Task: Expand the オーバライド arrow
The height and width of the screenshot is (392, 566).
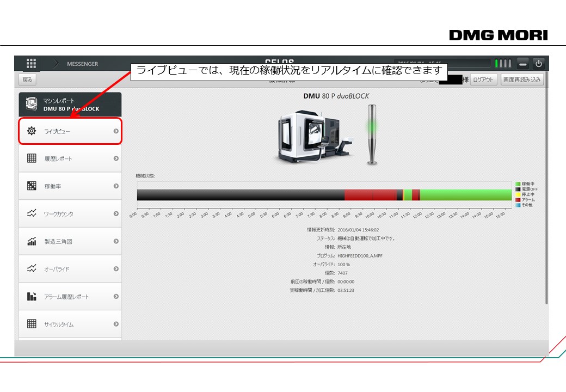Action: click(116, 268)
